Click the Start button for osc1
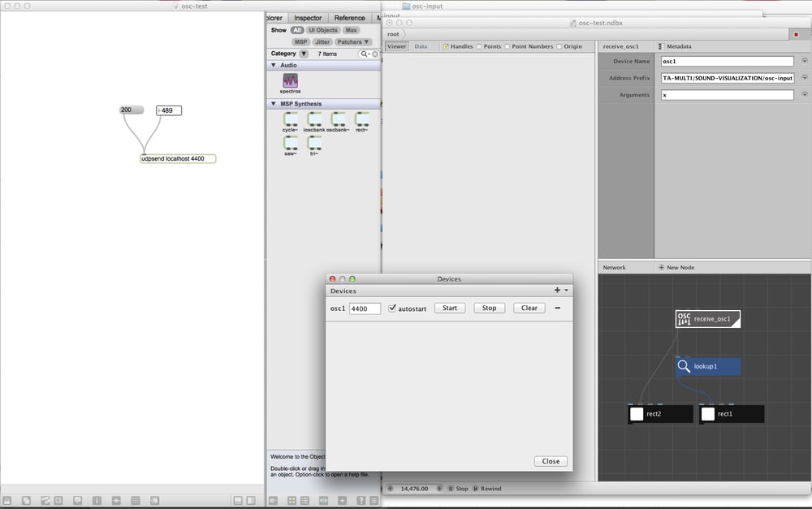This screenshot has height=509, width=812. pyautogui.click(x=450, y=308)
